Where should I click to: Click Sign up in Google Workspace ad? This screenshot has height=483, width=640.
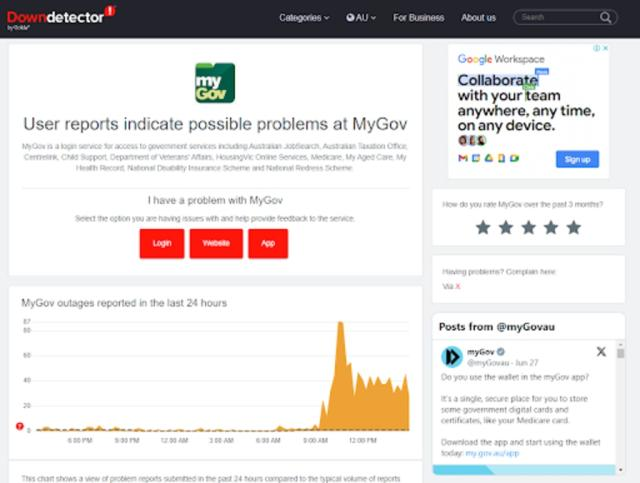577,159
